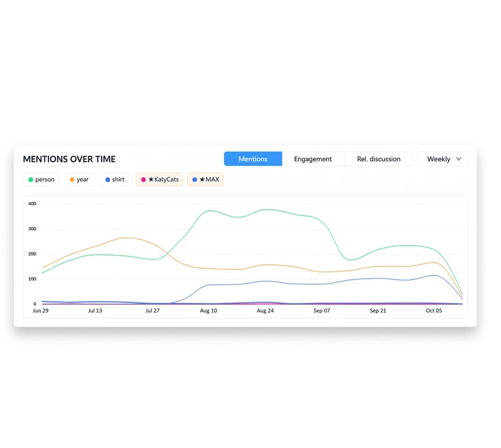Toggle the person series legend chip
Viewport: 501px width, 448px height.
point(41,179)
